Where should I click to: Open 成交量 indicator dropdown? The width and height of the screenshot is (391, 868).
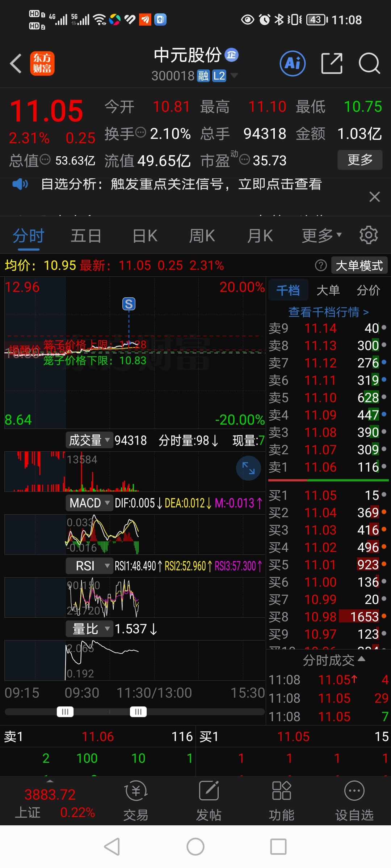pyautogui.click(x=89, y=440)
